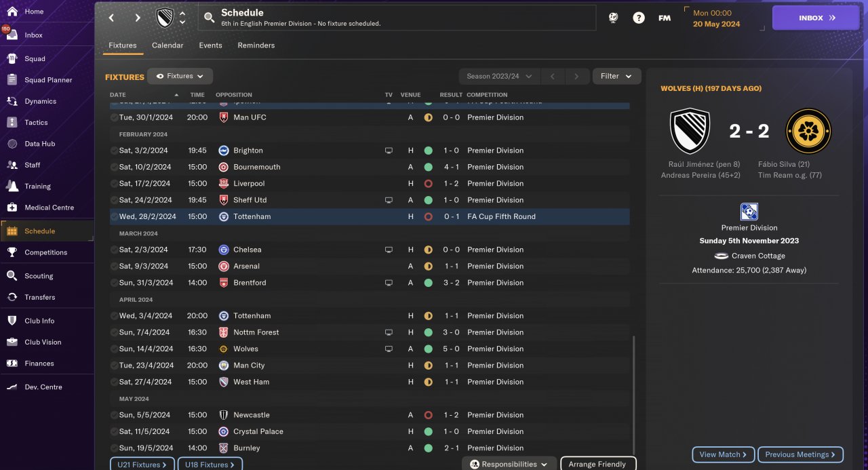Click the help question mark icon

tap(639, 18)
